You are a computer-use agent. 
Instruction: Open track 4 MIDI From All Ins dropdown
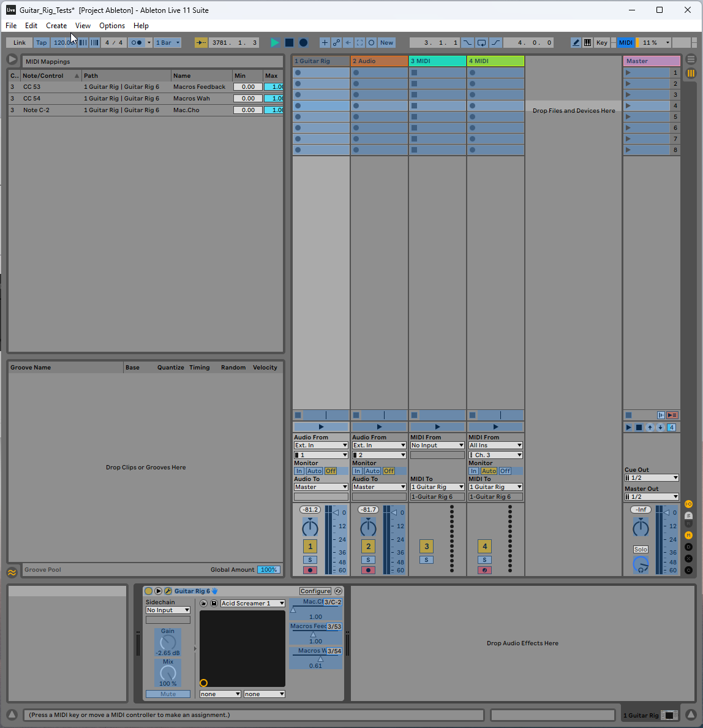coord(495,446)
